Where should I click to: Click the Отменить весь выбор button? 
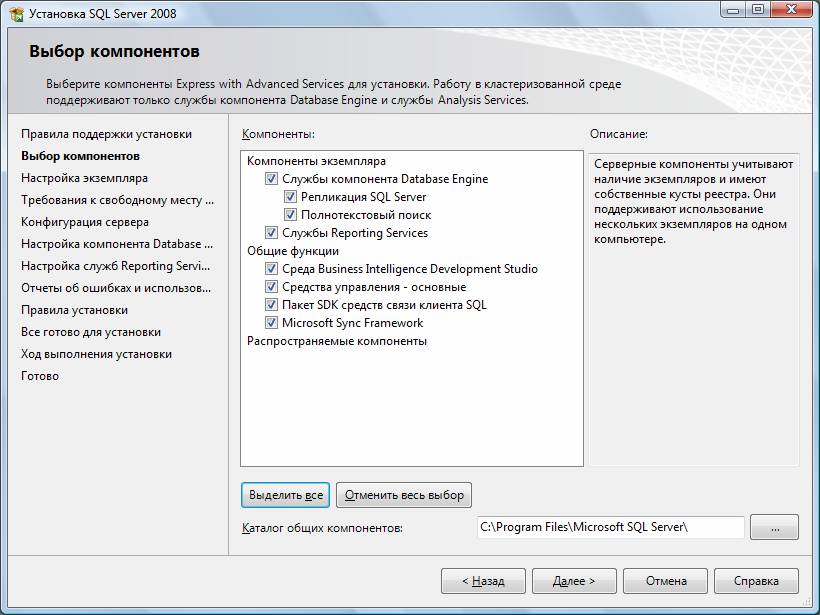pos(404,495)
